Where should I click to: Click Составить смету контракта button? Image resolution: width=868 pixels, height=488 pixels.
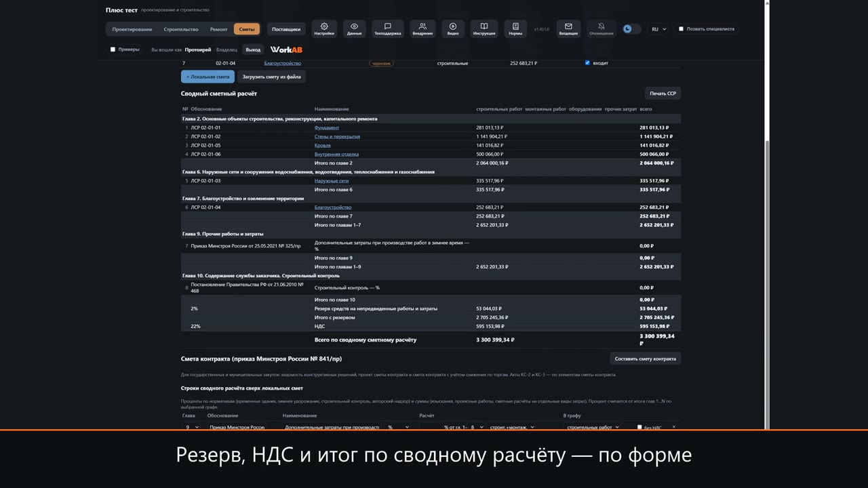coord(645,359)
